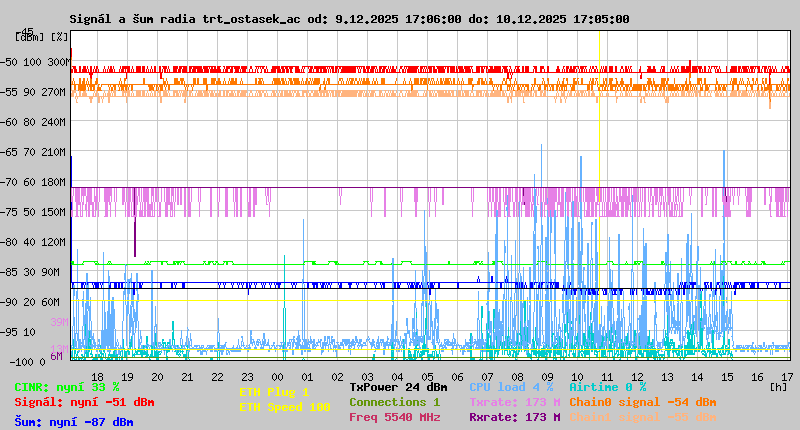Click the '-95 10' y-axis label

pyautogui.click(x=18, y=332)
